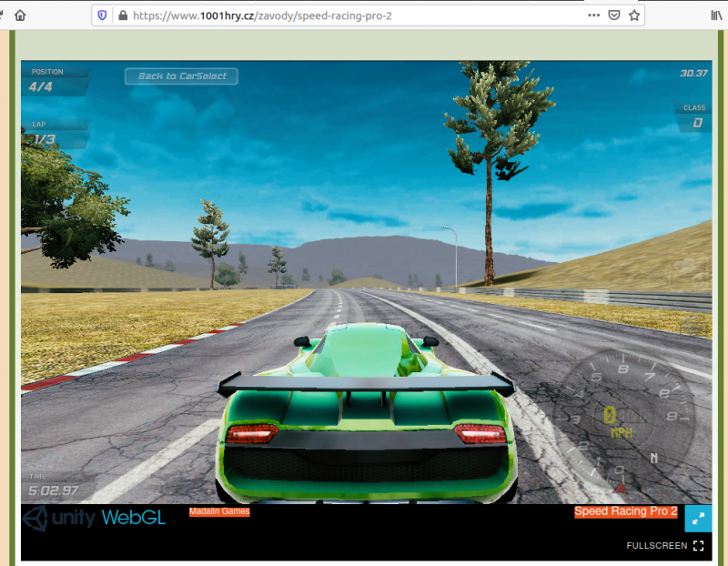Click the Speed Racing Pro 2 title link
The image size is (728, 566).
pos(625,511)
